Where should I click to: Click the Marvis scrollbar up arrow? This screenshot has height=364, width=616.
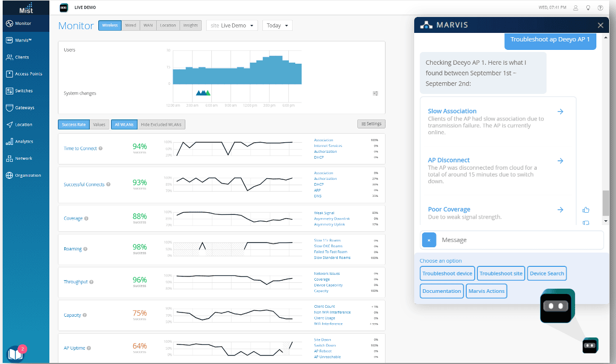click(x=606, y=37)
